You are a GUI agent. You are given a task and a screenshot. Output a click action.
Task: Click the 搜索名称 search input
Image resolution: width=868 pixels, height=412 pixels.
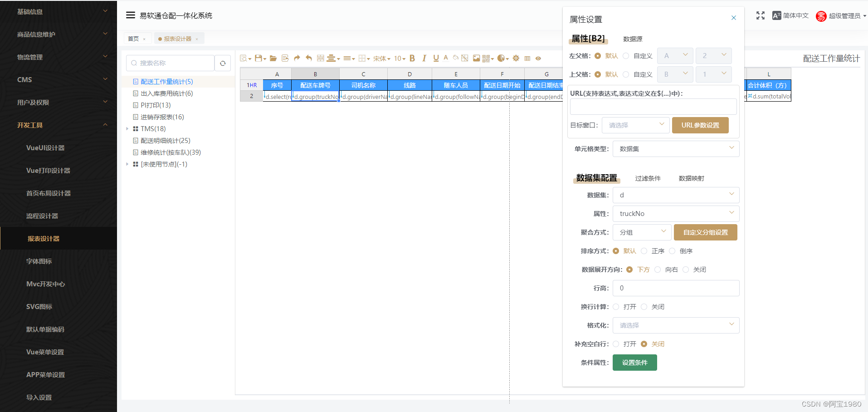(x=170, y=63)
